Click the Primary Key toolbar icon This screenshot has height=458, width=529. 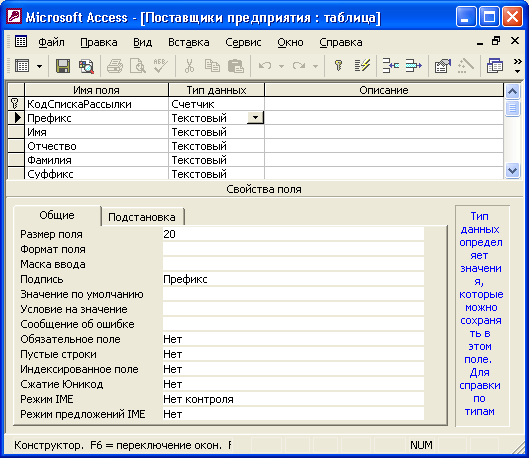coord(338,66)
